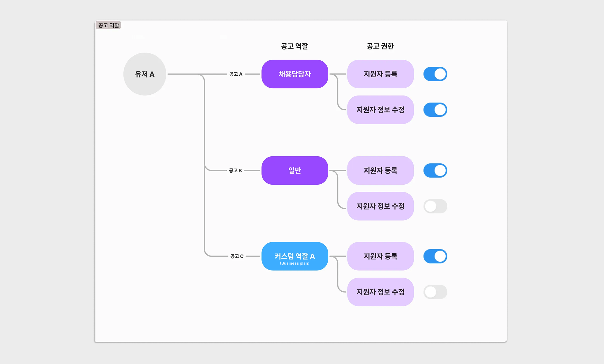
Task: Click the 공고 A connector label
Action: 236,74
